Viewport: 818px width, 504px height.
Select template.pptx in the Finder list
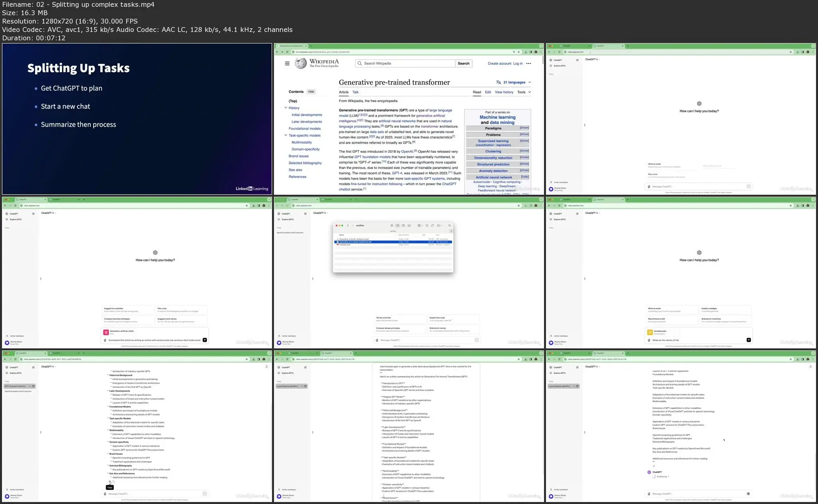point(393,245)
